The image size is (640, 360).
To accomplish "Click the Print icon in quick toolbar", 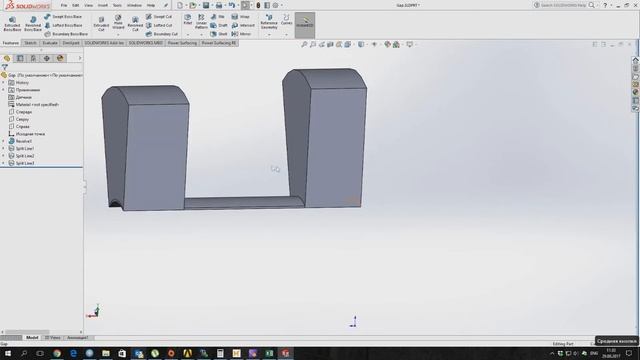I will [x=219, y=5].
